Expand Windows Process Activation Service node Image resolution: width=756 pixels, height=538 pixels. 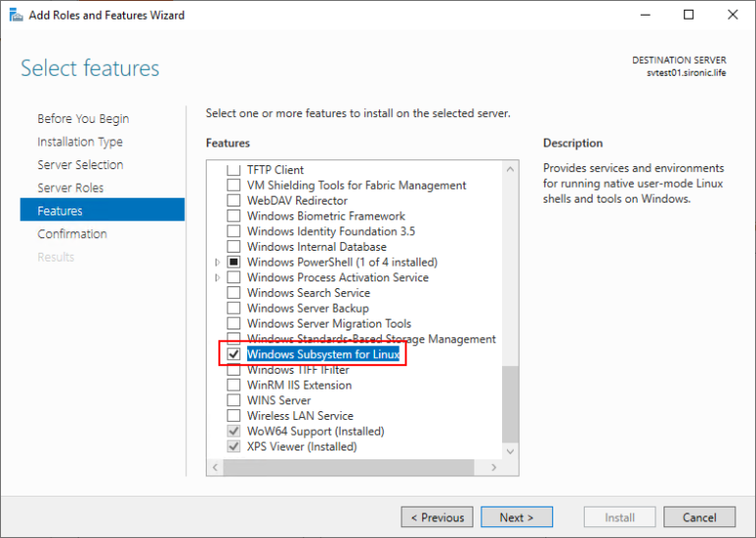tap(218, 278)
